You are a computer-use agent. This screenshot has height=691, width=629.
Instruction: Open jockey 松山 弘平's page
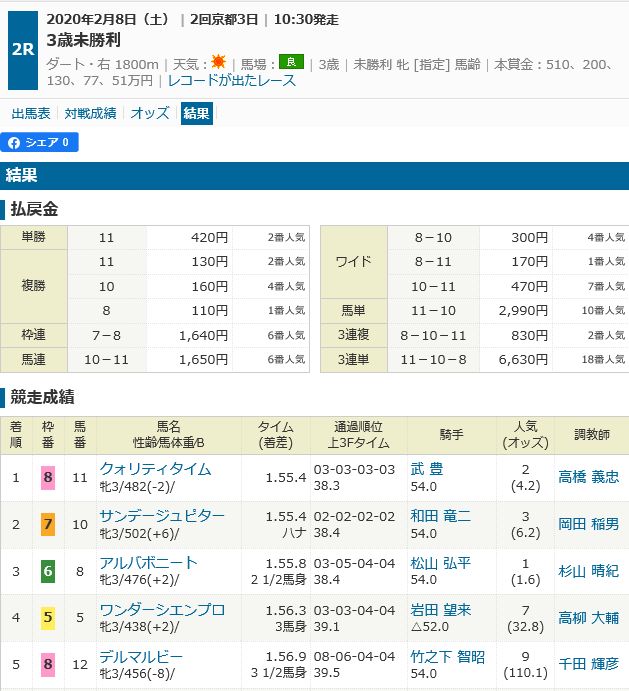coord(440,562)
